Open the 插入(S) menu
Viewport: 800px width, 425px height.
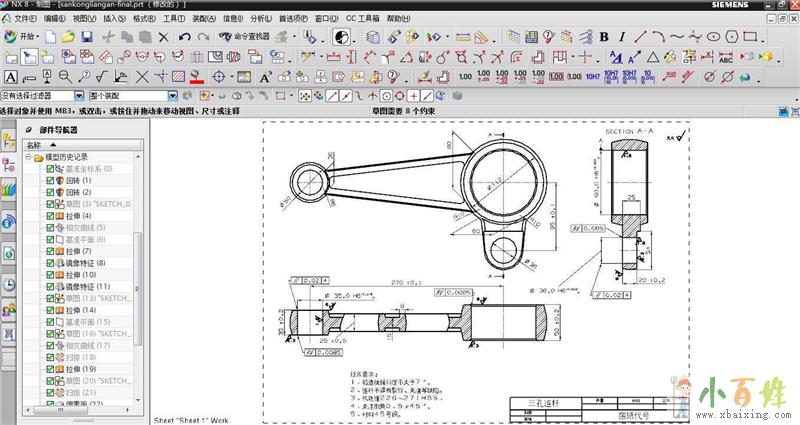tap(114, 18)
